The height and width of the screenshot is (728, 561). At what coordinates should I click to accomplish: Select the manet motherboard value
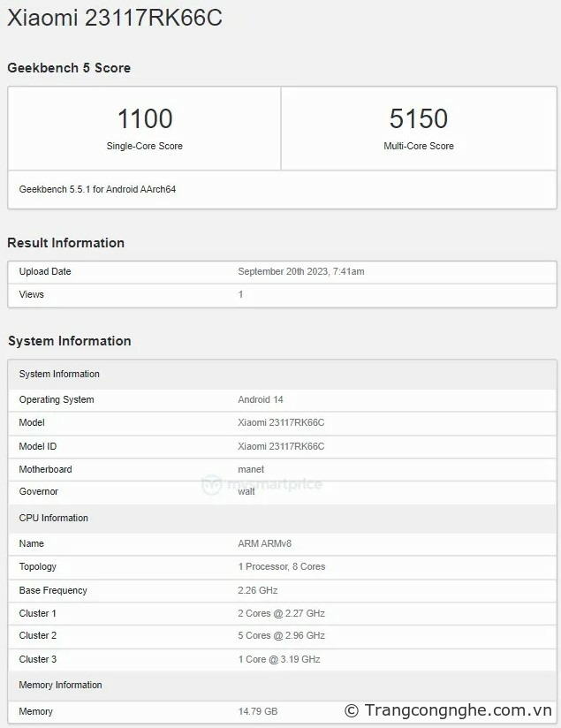(x=251, y=469)
